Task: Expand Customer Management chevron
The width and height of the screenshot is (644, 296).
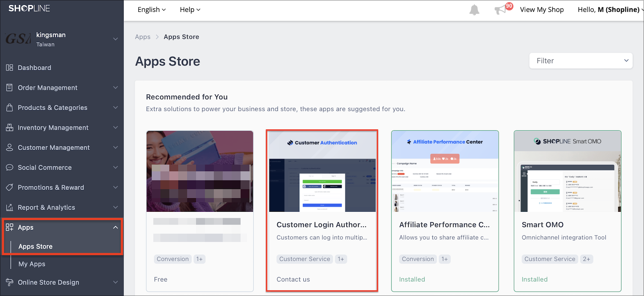Action: coord(115,147)
